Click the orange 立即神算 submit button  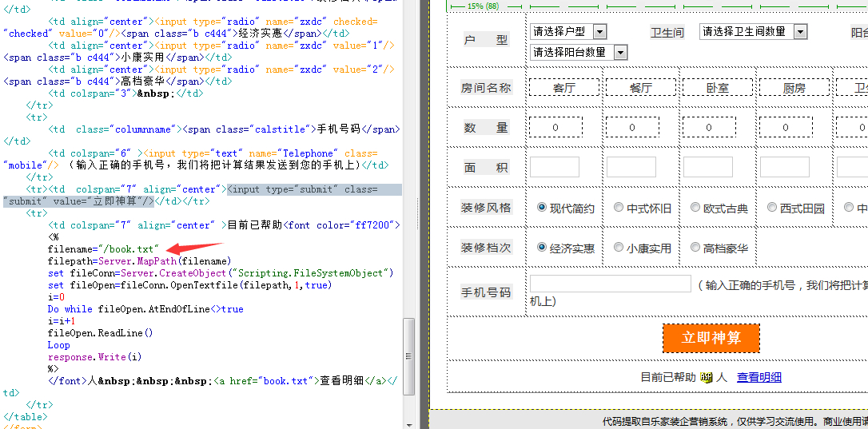point(711,338)
